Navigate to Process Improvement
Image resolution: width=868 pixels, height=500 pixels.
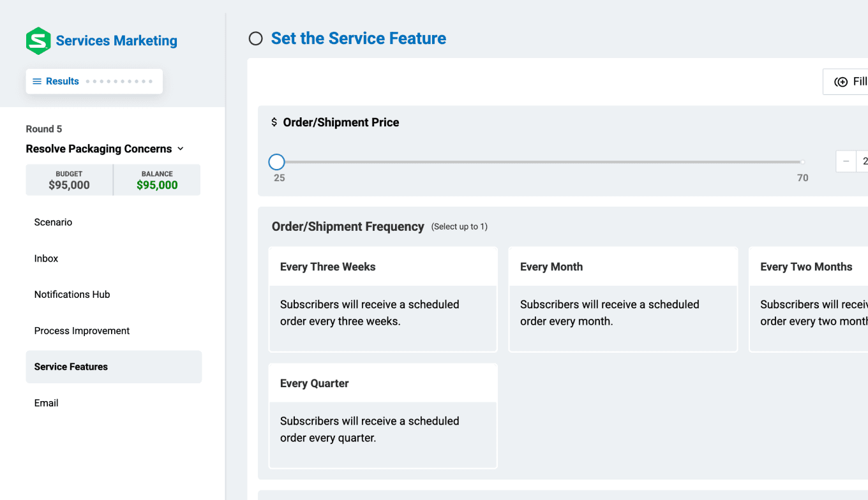82,331
